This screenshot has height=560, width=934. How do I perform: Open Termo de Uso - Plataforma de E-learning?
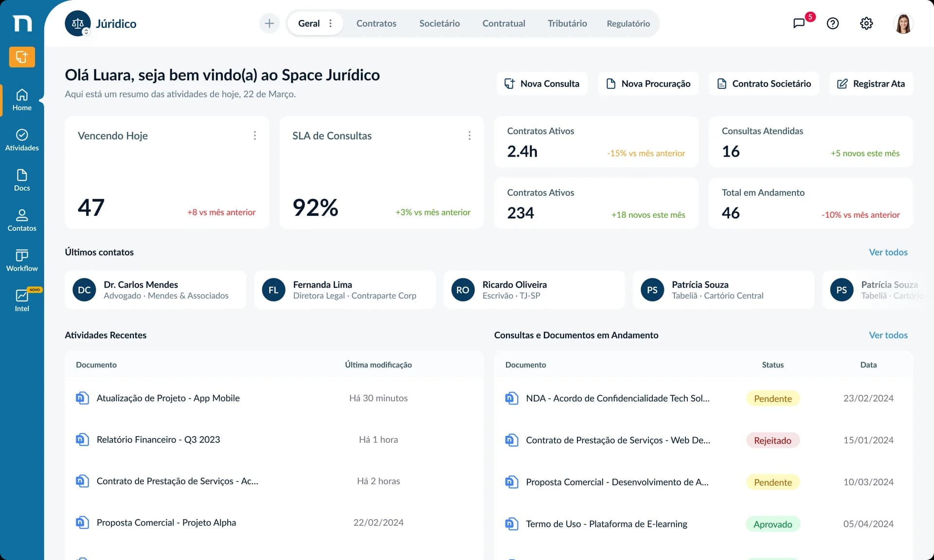click(x=606, y=524)
